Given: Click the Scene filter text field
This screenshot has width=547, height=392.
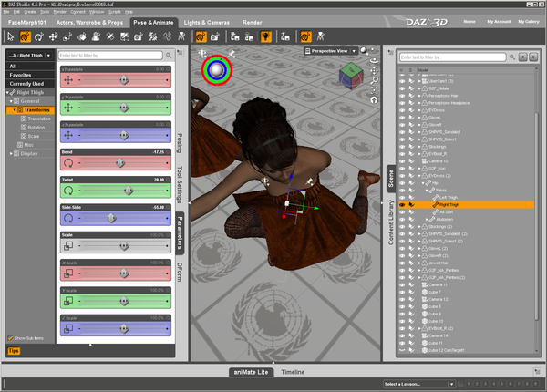Looking at the screenshot, I should [452, 57].
